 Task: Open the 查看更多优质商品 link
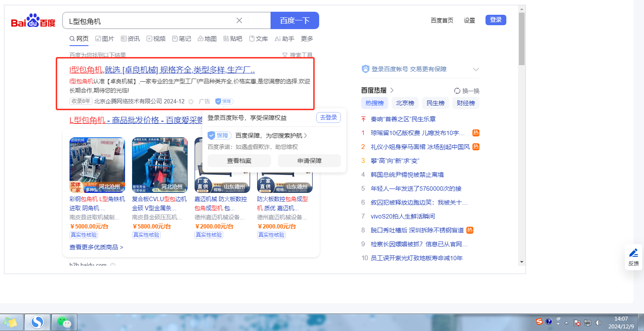pyautogui.click(x=96, y=247)
